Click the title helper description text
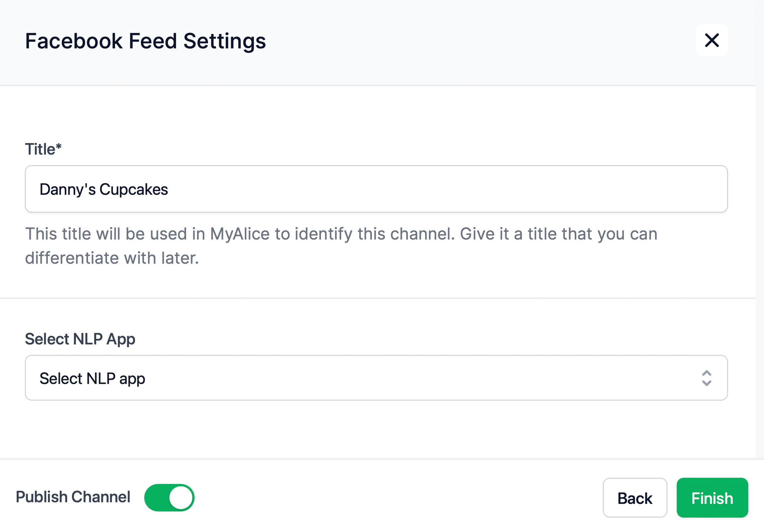This screenshot has width=764, height=532. pos(341,246)
